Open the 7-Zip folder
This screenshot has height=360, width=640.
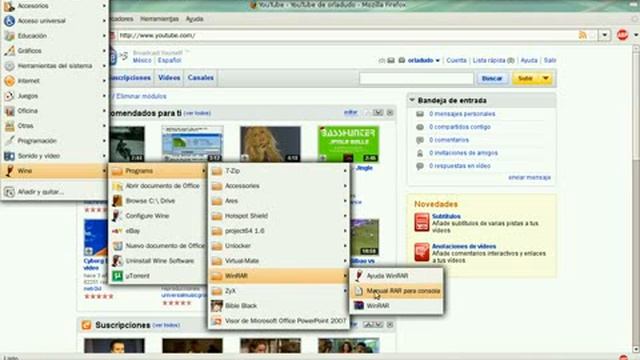click(279, 171)
